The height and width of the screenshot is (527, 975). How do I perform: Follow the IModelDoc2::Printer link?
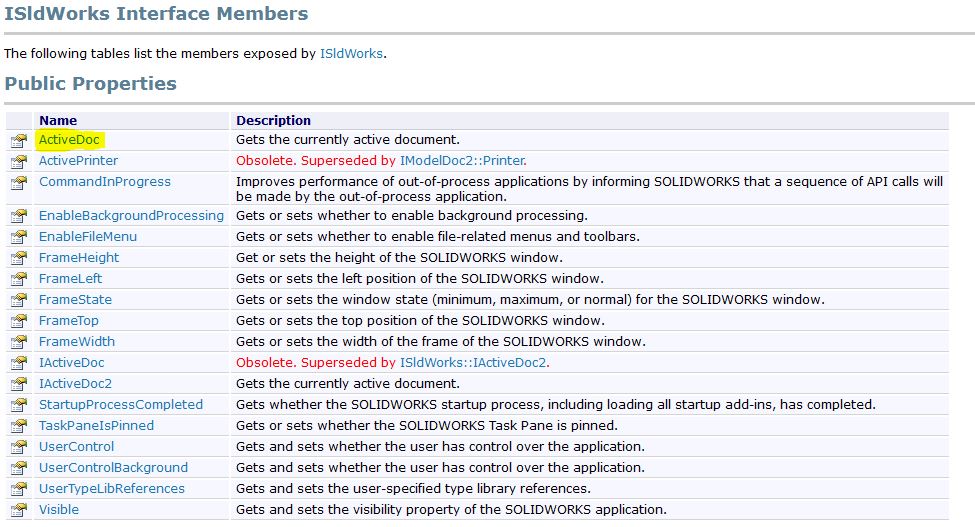pyautogui.click(x=462, y=160)
